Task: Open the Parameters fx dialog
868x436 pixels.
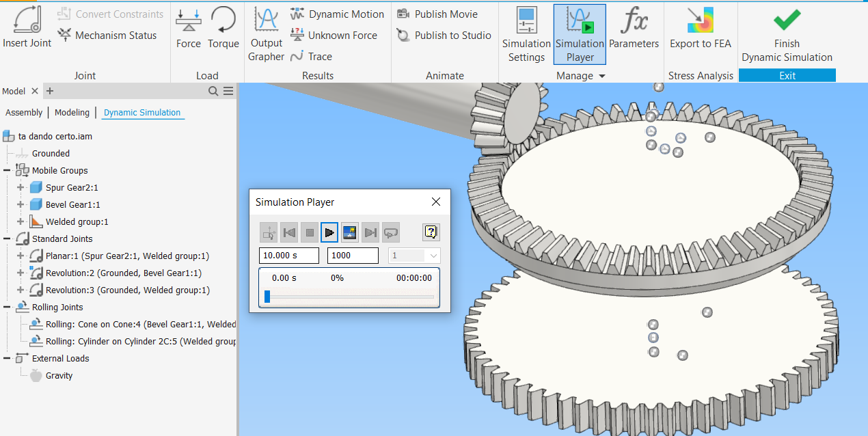Action: (x=634, y=27)
